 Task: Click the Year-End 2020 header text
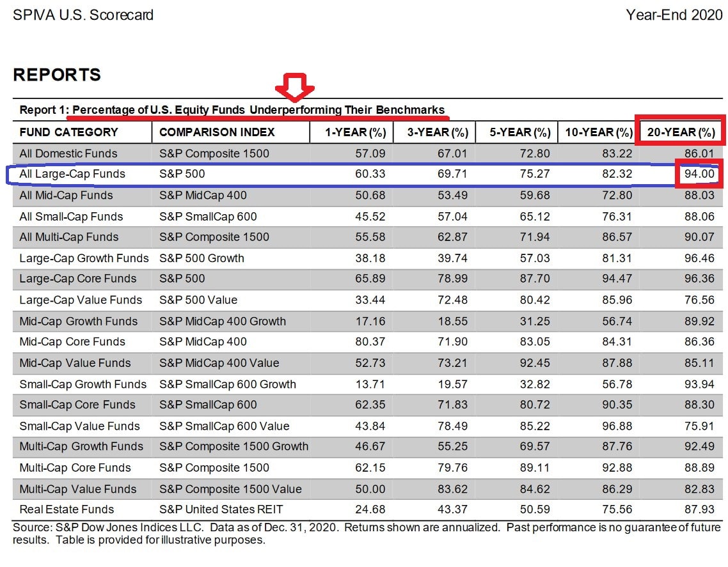(x=674, y=15)
